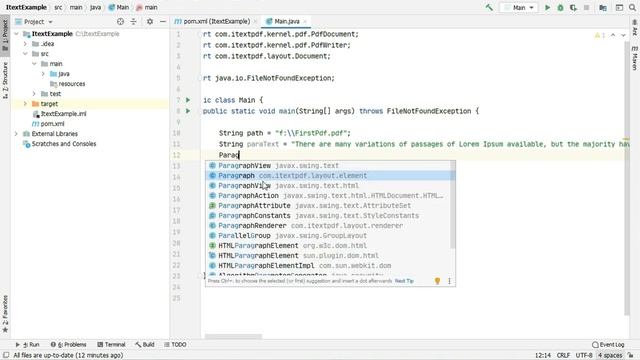
Task: Click ItextExample breadcrumb in navigation bar
Action: point(26,7)
